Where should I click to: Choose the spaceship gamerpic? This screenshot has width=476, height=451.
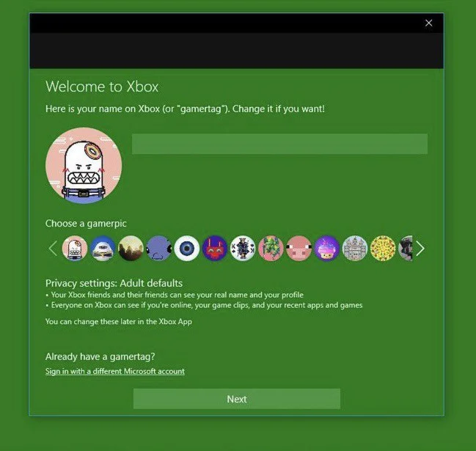[103, 249]
